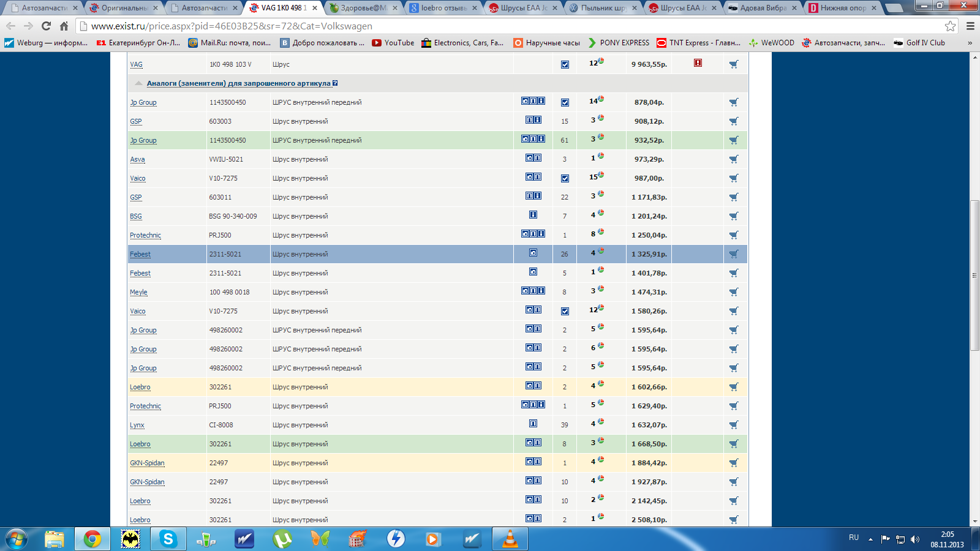Open info icon for Lynx CI-8008

[533, 424]
